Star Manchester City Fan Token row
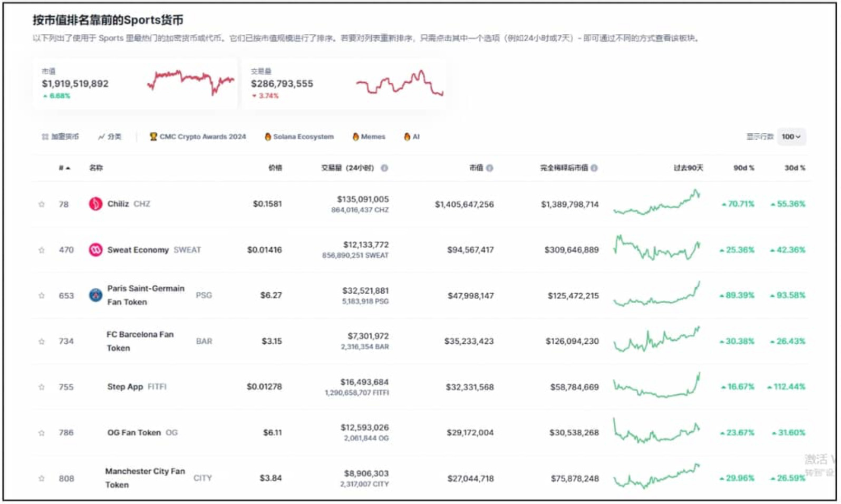Screen dimensions: 841x504 click(42, 479)
